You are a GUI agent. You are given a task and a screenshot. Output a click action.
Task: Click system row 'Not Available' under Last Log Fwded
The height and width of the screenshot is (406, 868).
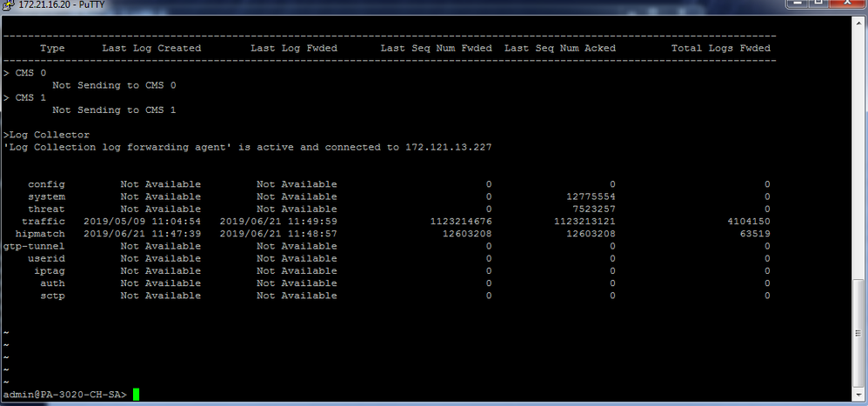pos(297,196)
